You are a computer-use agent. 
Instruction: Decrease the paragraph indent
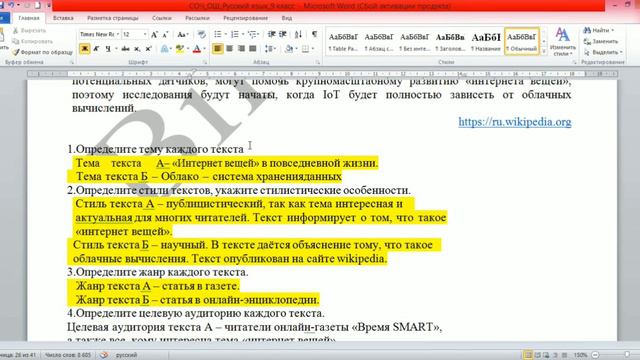pyautogui.click(x=271, y=34)
